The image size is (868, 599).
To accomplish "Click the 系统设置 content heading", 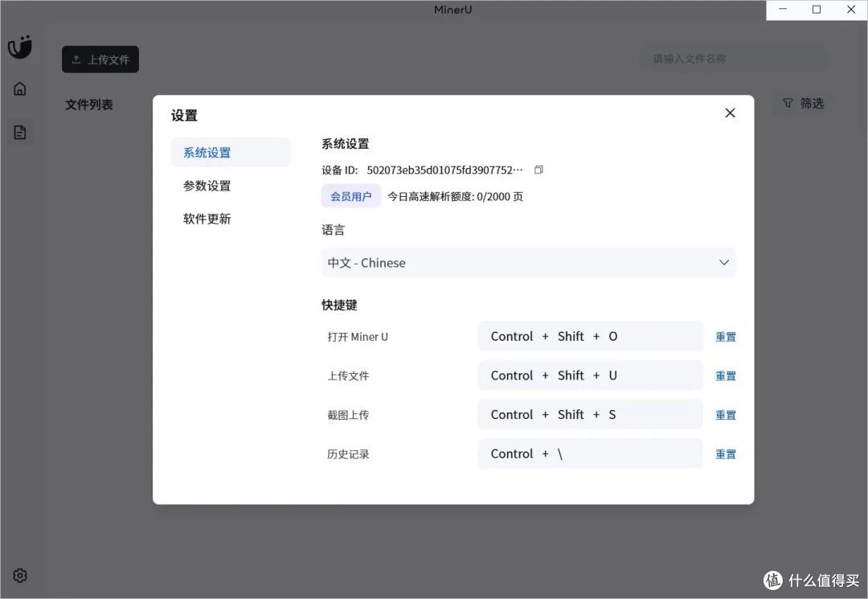I will point(346,143).
